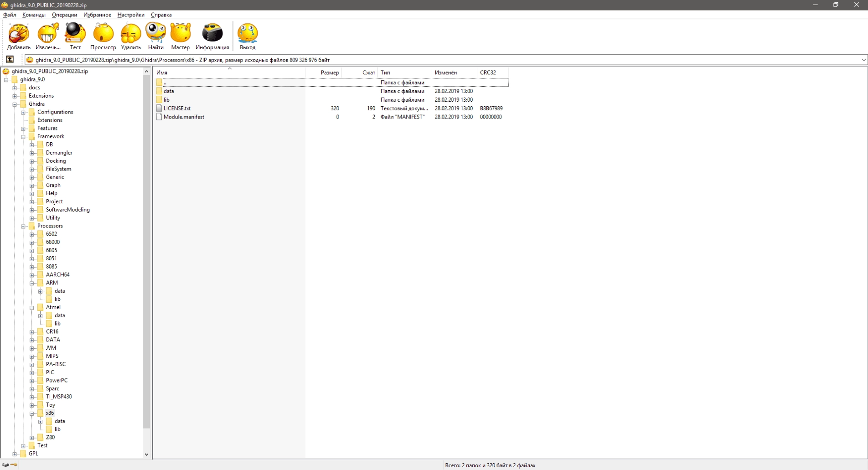This screenshot has height=470, width=868.
Task: Select the JVM folder in tree
Action: pos(51,348)
